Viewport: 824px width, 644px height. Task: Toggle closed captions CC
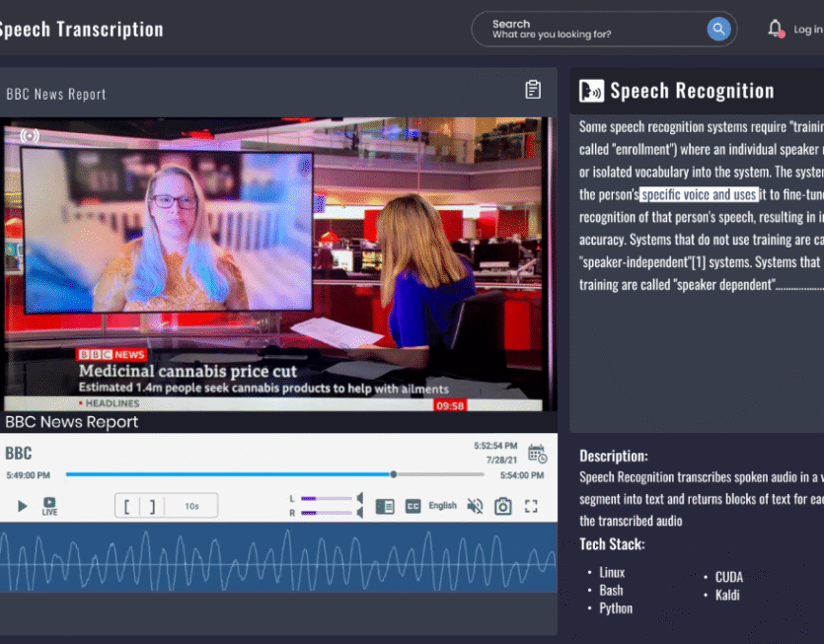click(x=413, y=506)
